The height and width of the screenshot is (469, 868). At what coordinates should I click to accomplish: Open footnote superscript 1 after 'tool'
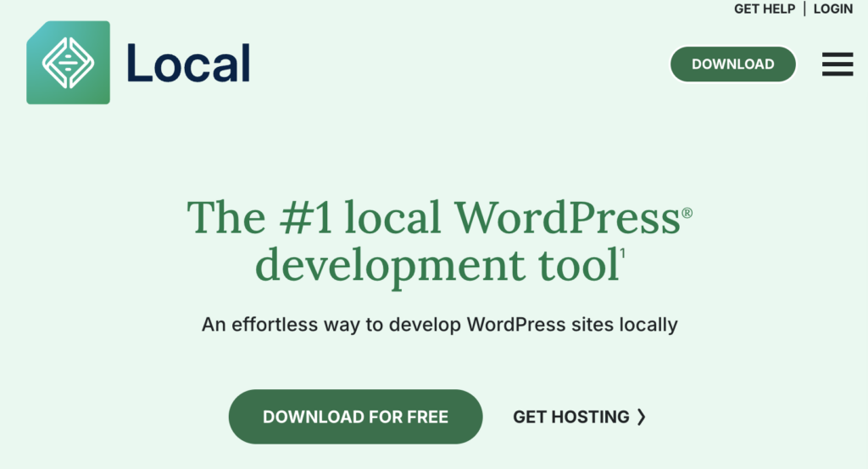[622, 253]
